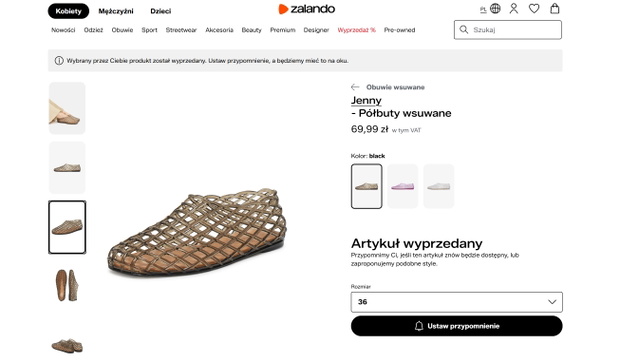Image resolution: width=620 pixels, height=363 pixels.
Task: Select the pink color variant swatch
Action: point(403,186)
